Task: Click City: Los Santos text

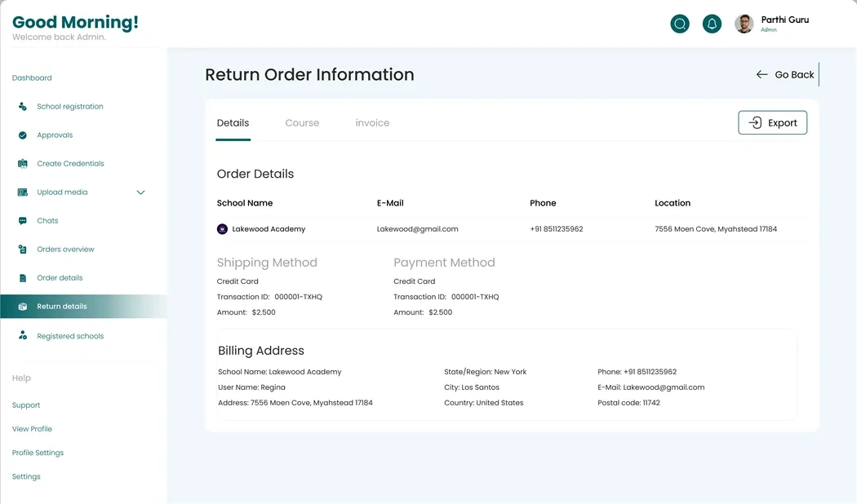Action: [x=472, y=387]
